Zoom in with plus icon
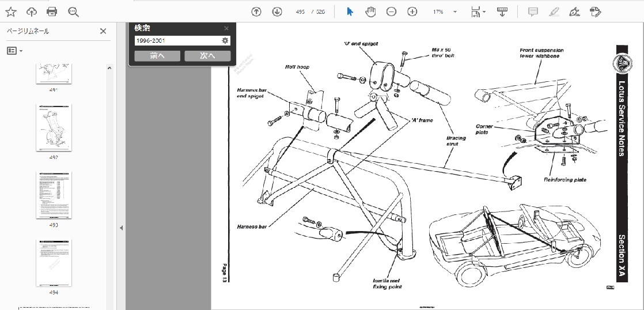This screenshot has width=644, height=310. 412,12
